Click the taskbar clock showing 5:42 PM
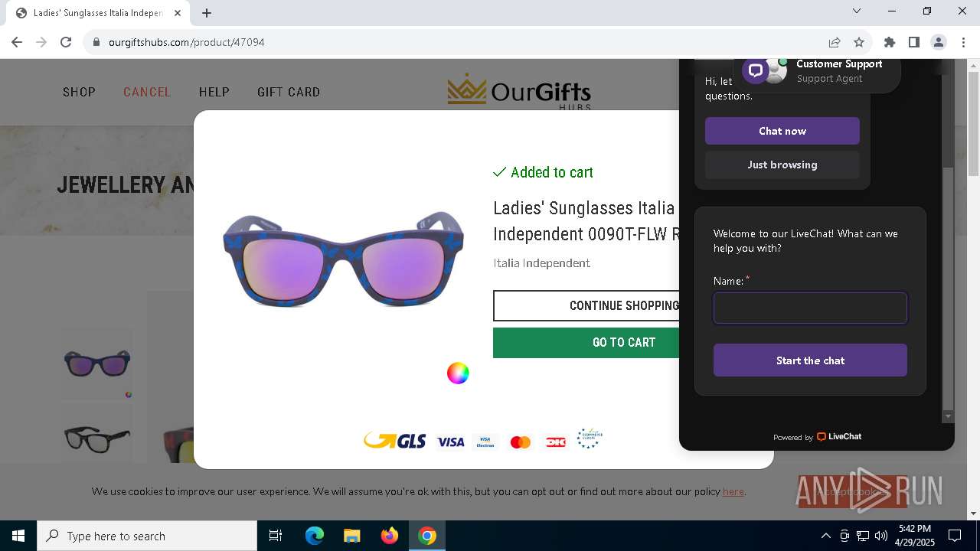The image size is (980, 551). click(915, 536)
